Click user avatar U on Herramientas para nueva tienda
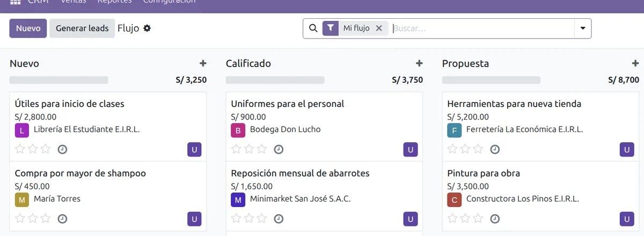Viewport: 644px width, 236px height. click(627, 150)
